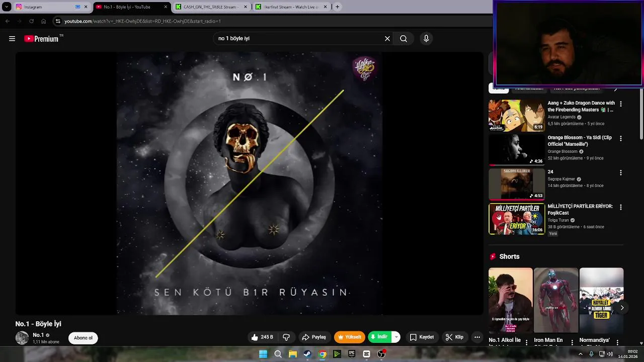Switch to CASH_ON_THE_TABLE Stream tab
Screen dimensions: 644x362
(211, 7)
